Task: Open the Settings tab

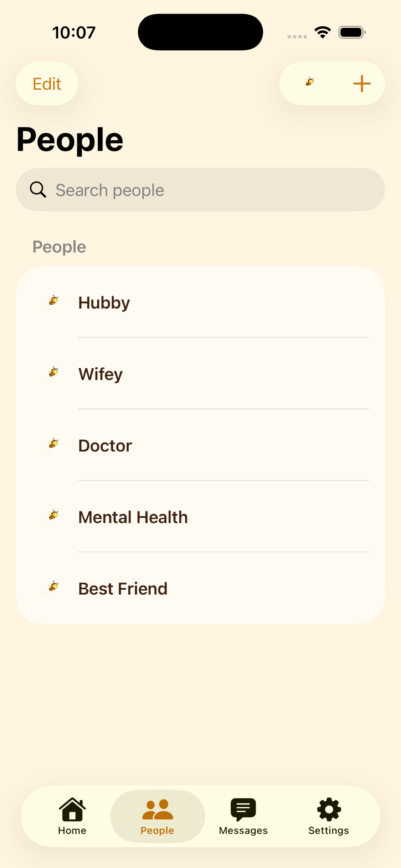Action: click(x=329, y=816)
